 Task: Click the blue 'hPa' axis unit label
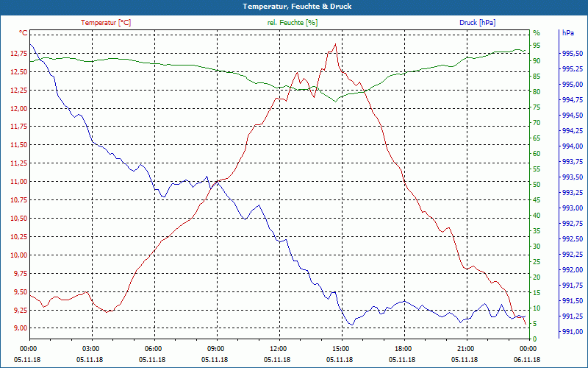(x=568, y=33)
